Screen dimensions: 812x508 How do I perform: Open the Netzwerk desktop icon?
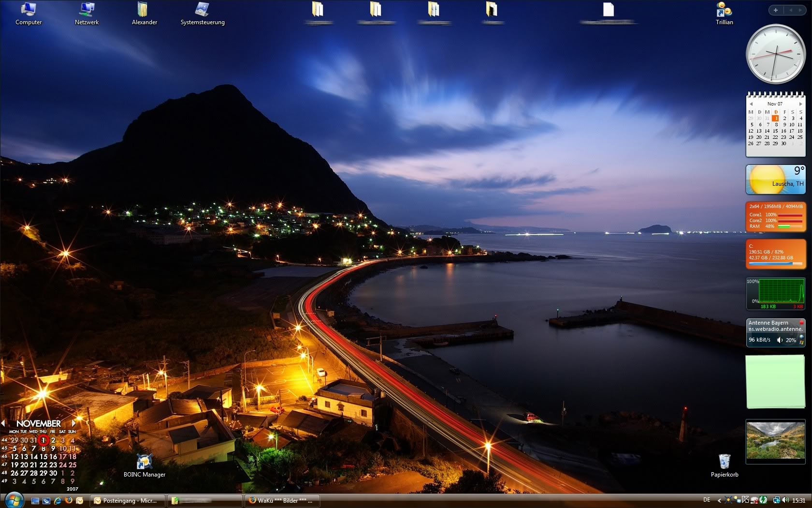(87, 10)
